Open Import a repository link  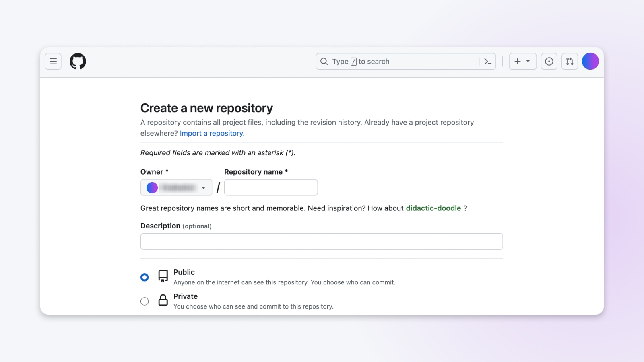pos(212,133)
